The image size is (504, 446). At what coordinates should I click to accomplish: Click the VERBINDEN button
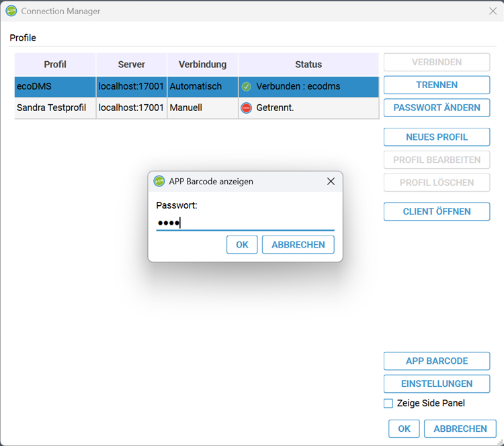437,62
